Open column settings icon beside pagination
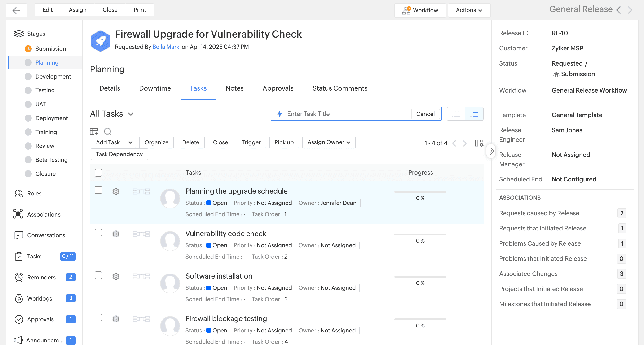The height and width of the screenshot is (345, 644). point(479,143)
